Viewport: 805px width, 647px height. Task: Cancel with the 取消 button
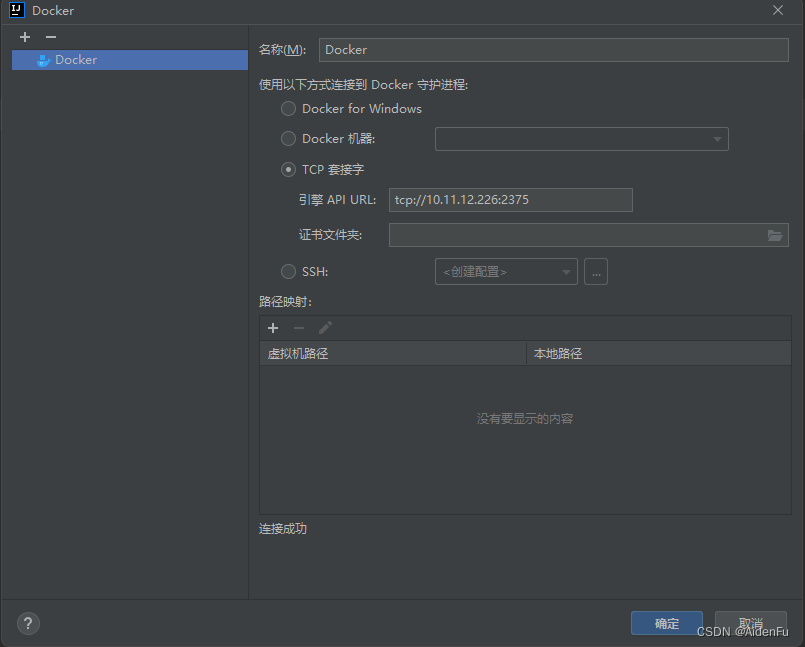(x=751, y=623)
